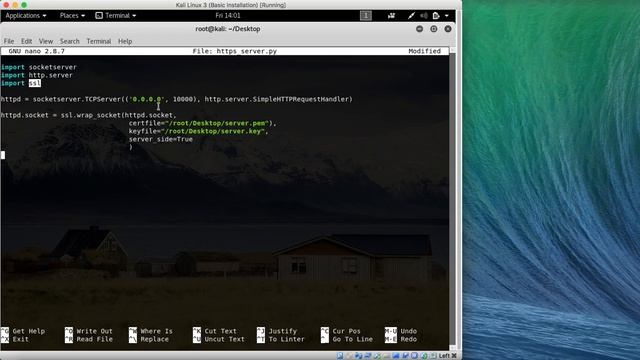Open the Terminal app menu in top bar

[x=116, y=16]
